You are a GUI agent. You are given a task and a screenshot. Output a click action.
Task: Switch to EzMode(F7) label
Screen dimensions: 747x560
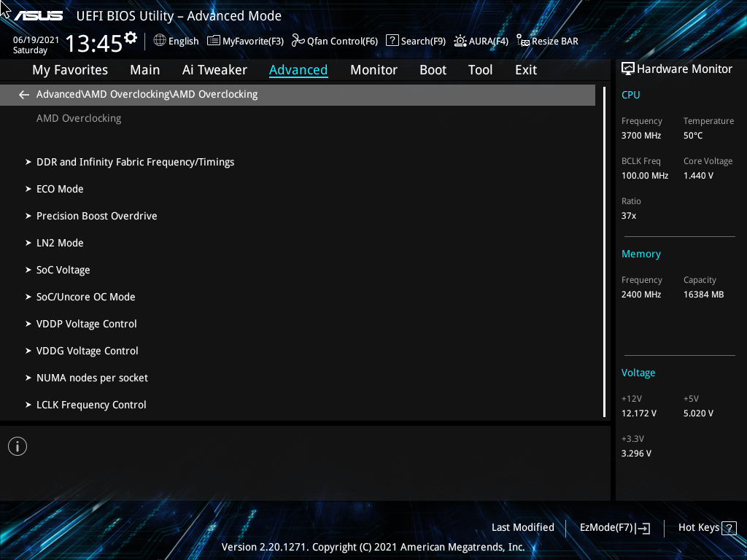pyautogui.click(x=606, y=528)
